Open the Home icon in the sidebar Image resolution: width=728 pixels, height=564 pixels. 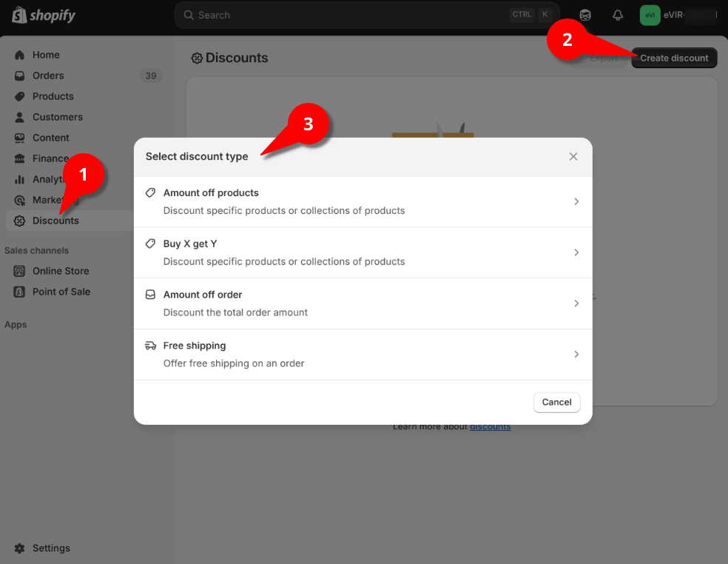[19, 55]
